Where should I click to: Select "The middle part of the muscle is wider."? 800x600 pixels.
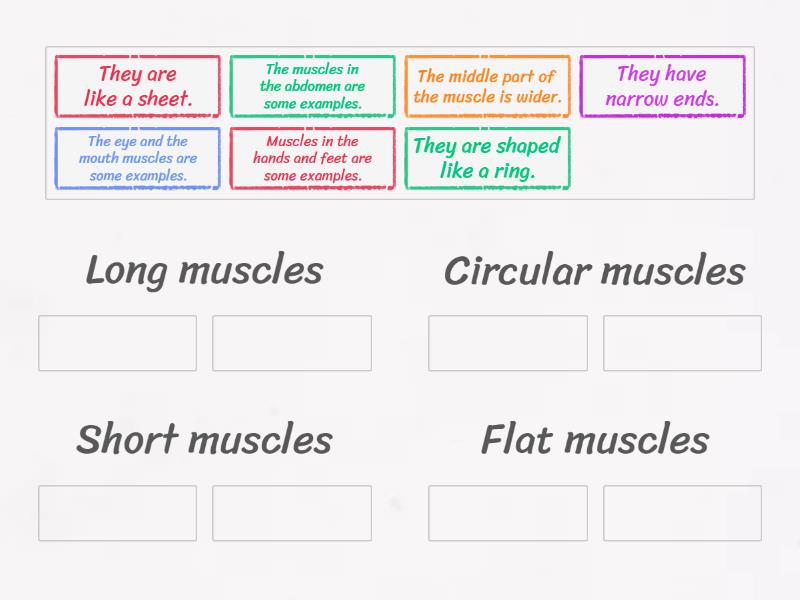(x=488, y=86)
